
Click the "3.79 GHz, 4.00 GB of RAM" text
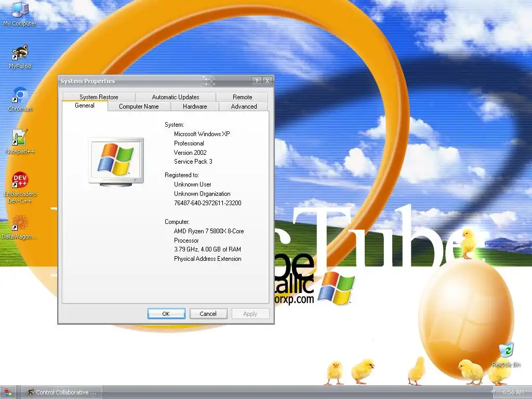[207, 249]
